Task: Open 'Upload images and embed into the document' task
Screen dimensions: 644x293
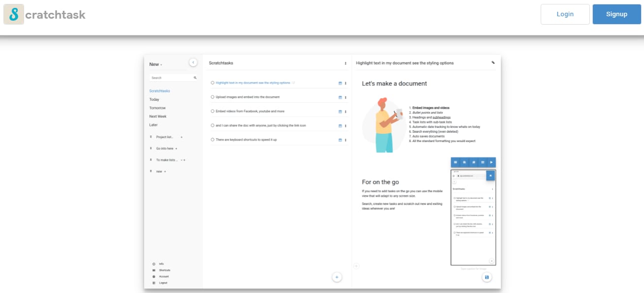Action: click(247, 97)
